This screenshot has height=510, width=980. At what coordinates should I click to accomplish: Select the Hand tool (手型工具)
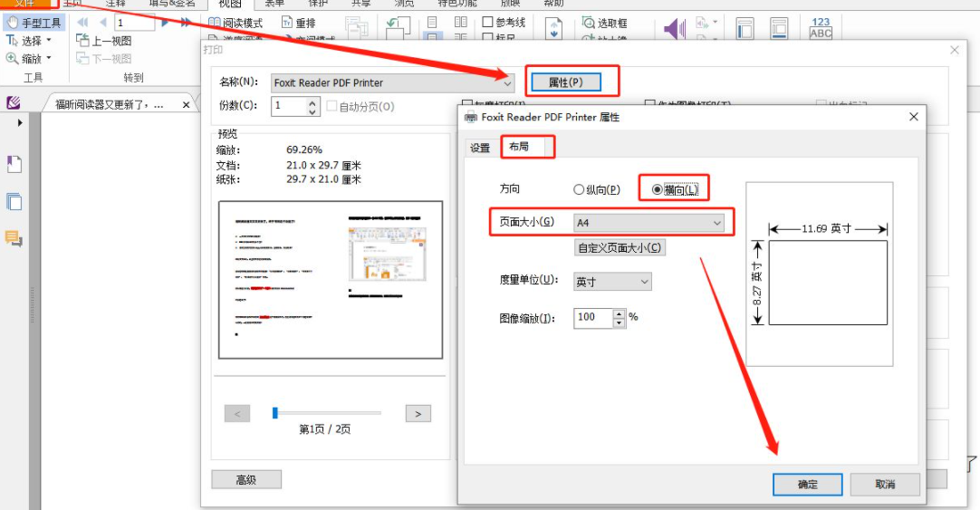click(34, 23)
